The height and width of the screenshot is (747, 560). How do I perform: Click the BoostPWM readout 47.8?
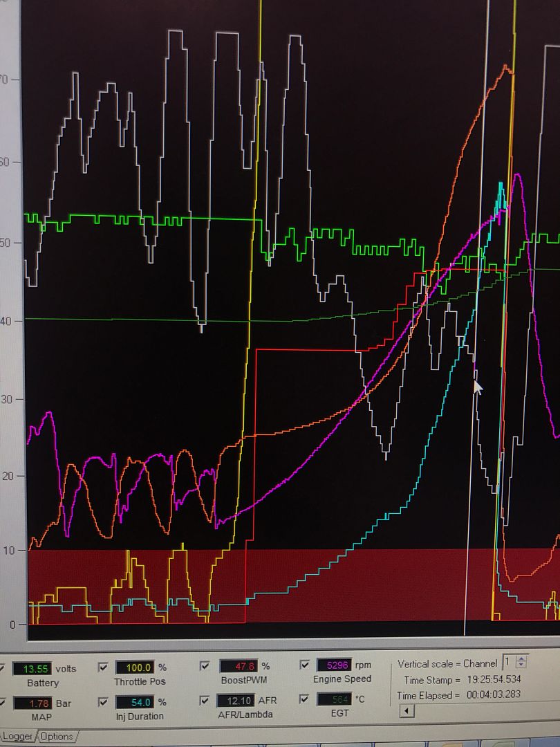(239, 666)
